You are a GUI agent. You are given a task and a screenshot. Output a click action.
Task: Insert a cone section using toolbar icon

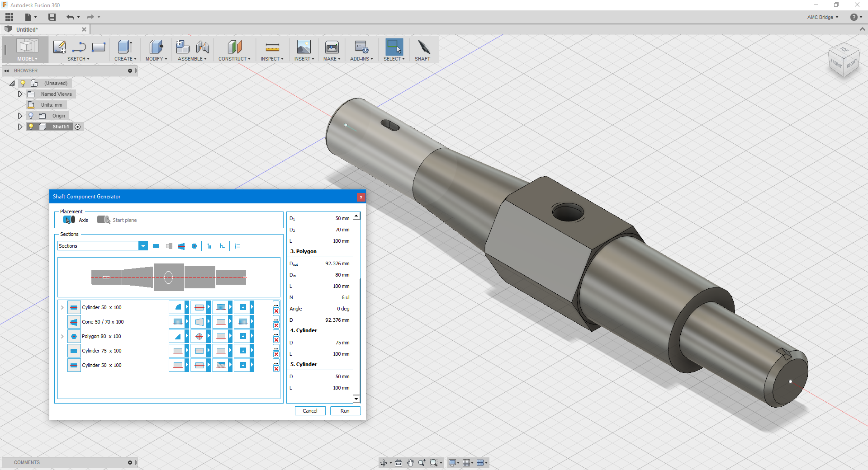click(181, 246)
